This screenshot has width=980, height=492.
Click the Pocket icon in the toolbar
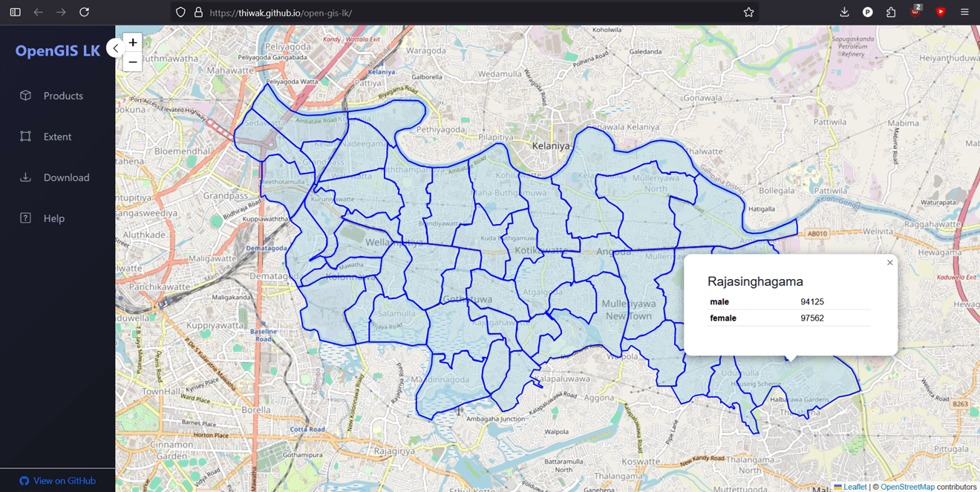coord(867,12)
